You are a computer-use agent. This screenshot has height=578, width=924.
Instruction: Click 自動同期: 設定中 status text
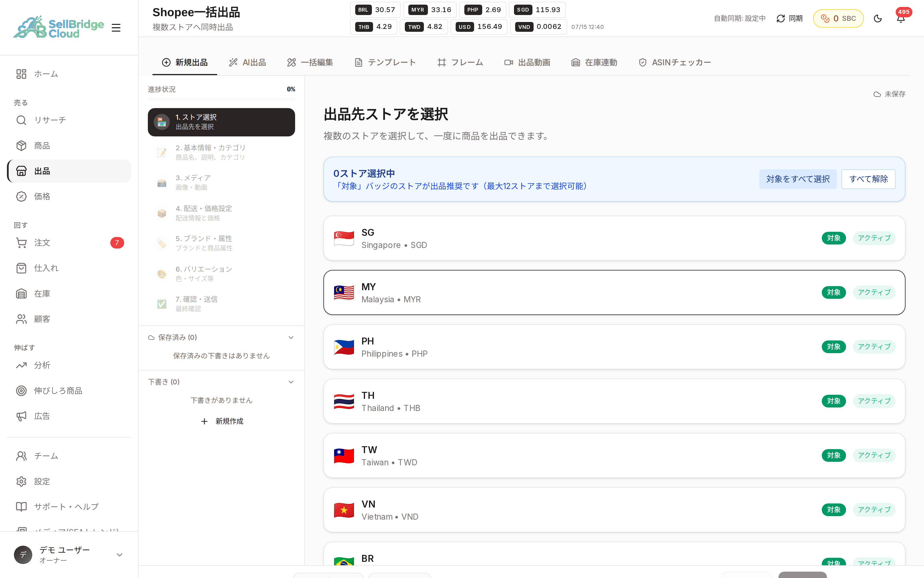click(739, 18)
